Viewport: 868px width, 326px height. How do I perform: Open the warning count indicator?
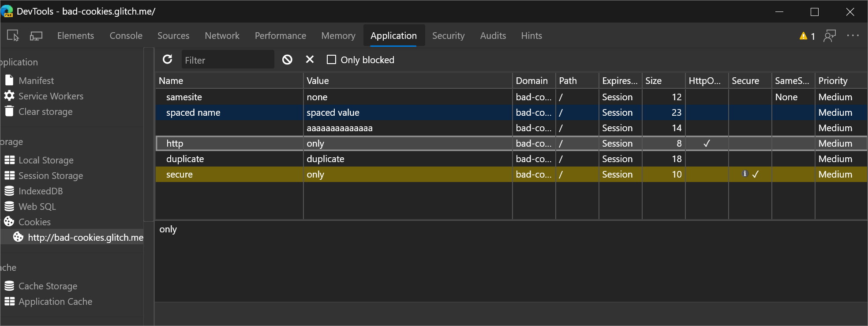(x=807, y=36)
